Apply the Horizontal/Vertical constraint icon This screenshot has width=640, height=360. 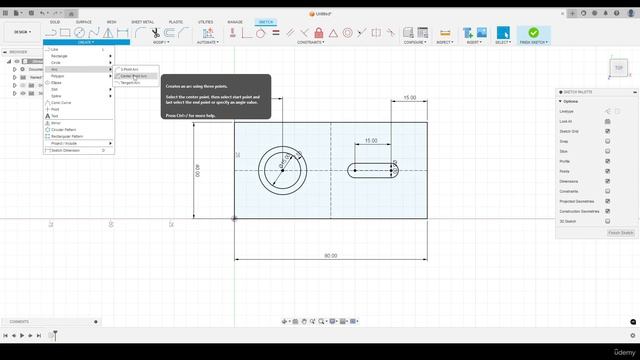[x=233, y=33]
